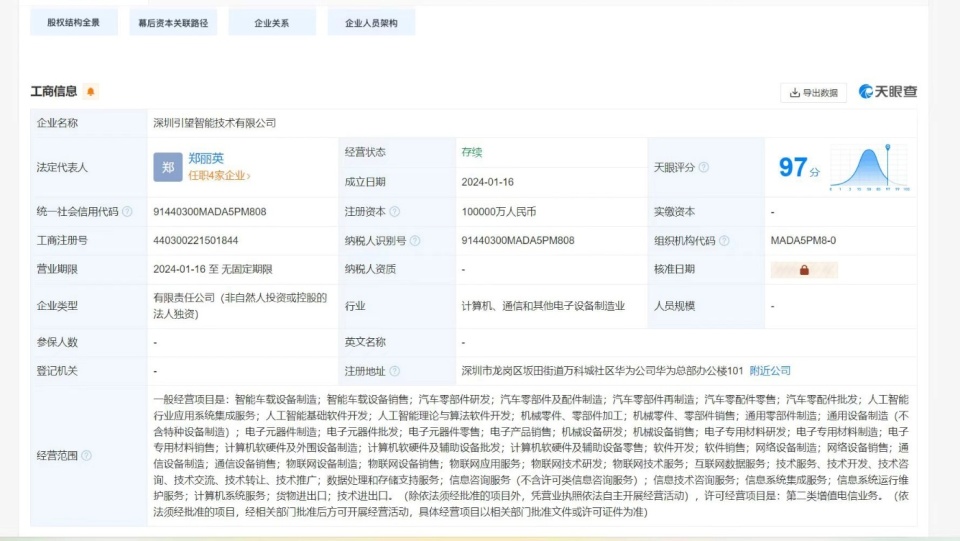Viewport: 960px width, 541px height.
Task: Click establishment date 2024-01-16
Action: [487, 182]
